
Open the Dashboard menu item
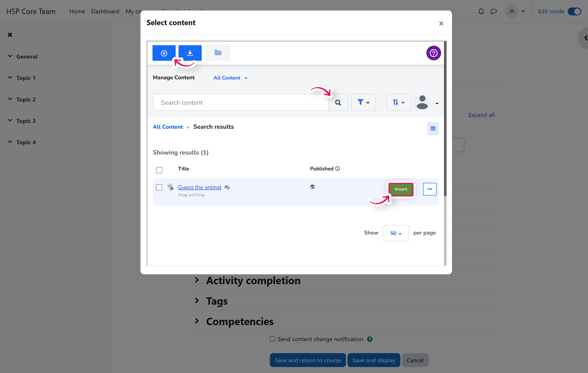(105, 11)
